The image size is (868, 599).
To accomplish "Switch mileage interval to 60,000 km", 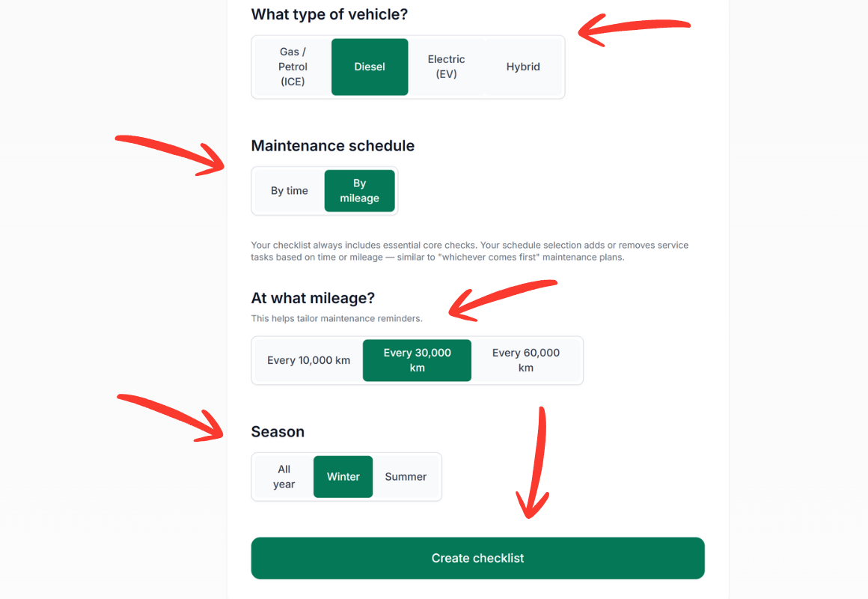I will pos(526,360).
